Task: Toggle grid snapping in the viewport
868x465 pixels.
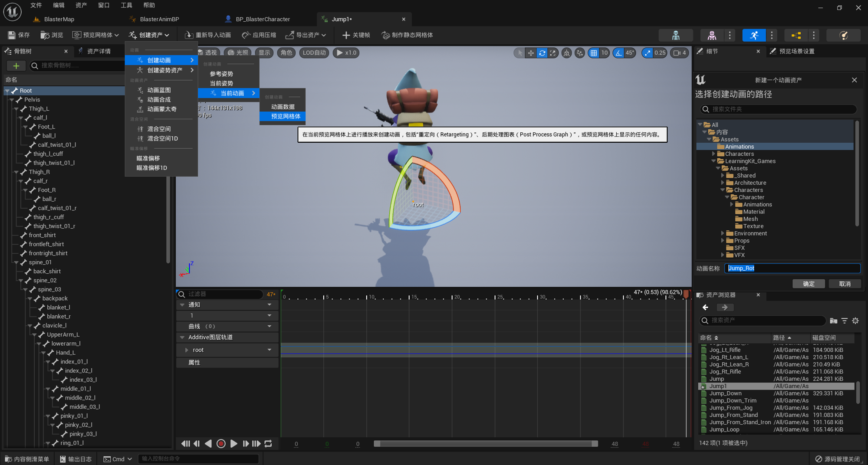Action: point(593,53)
